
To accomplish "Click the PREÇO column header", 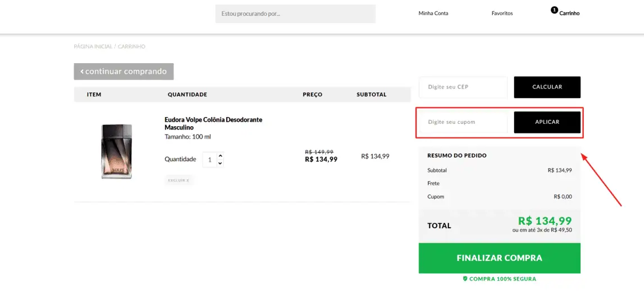I will click(x=313, y=95).
